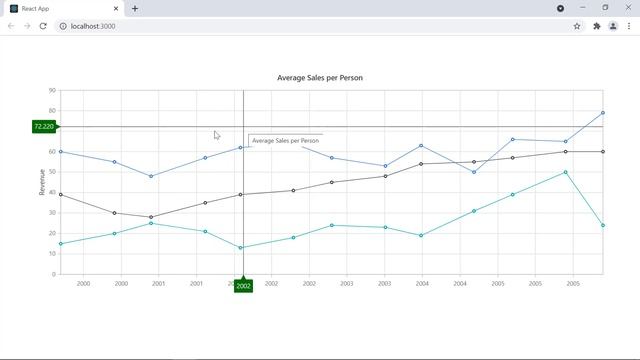Click the browser back arrow
The height and width of the screenshot is (360, 640).
[11, 26]
